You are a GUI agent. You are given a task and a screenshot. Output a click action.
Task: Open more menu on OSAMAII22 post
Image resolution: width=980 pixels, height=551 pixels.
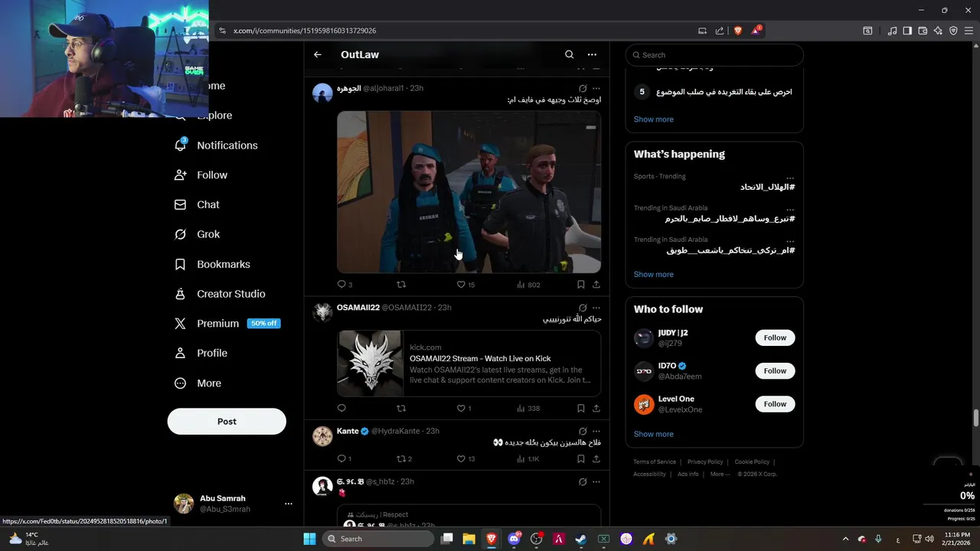[x=596, y=308]
